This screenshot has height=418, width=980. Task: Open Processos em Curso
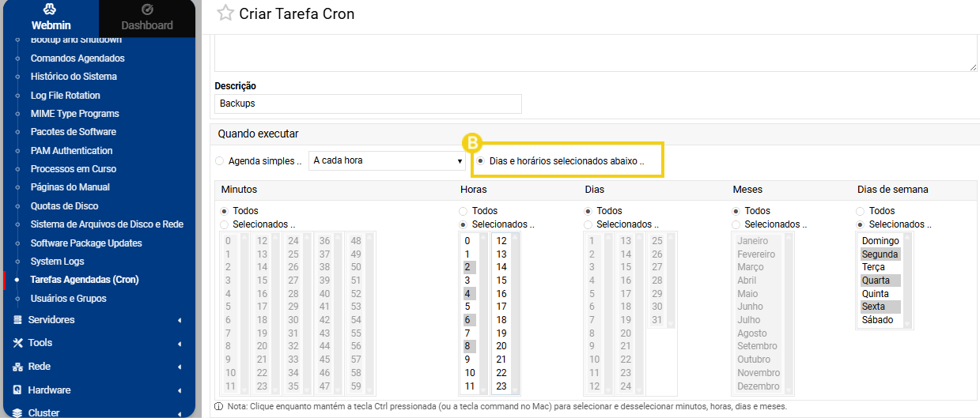coord(74,169)
